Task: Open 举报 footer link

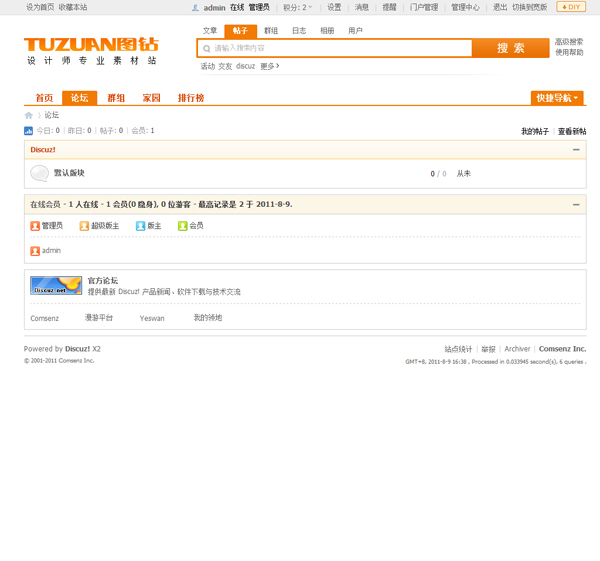Action: pos(488,349)
